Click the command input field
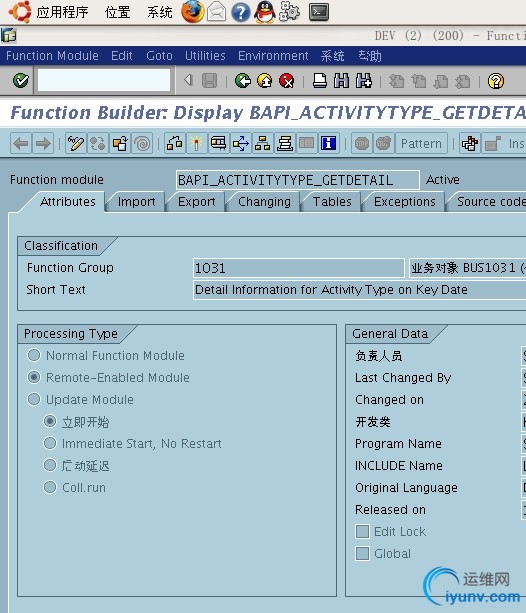The image size is (526, 613). pos(104,80)
